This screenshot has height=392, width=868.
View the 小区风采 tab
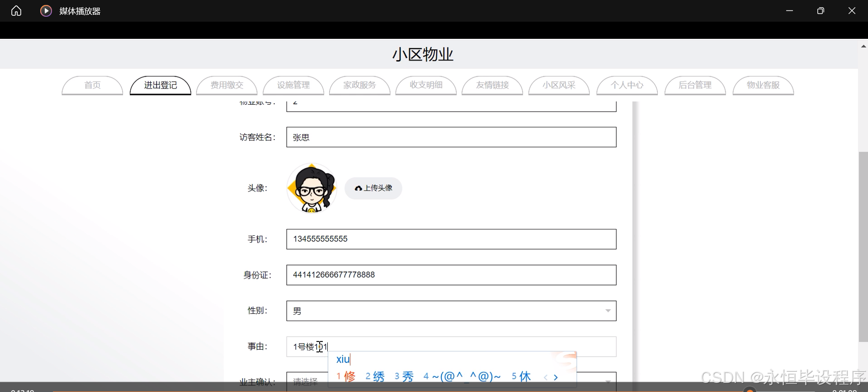559,85
